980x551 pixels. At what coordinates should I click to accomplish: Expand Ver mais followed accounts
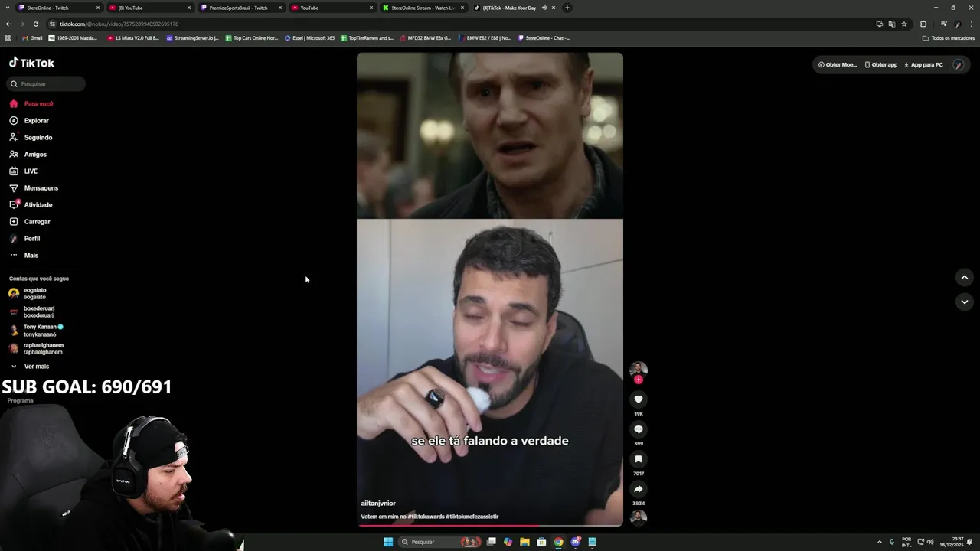30,367
